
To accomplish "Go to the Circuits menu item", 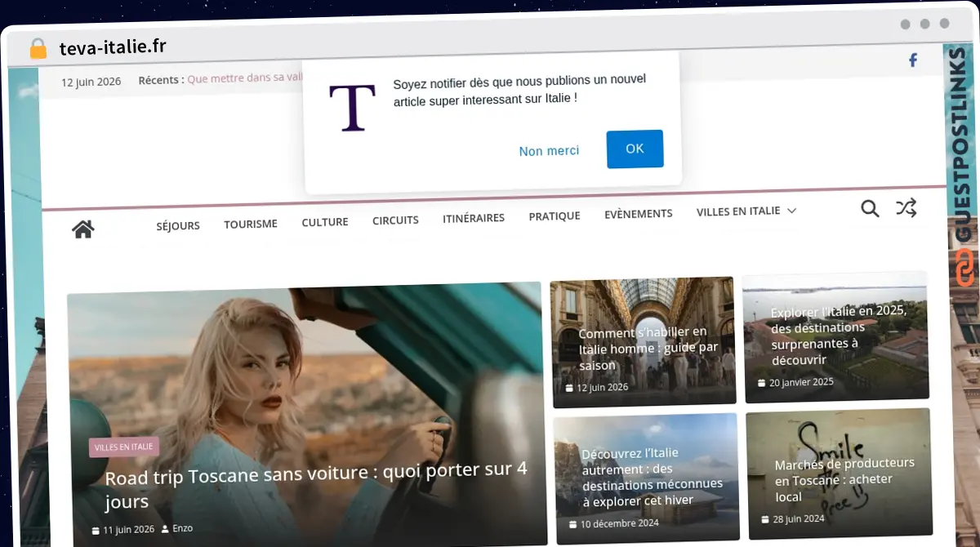I will coord(395,220).
